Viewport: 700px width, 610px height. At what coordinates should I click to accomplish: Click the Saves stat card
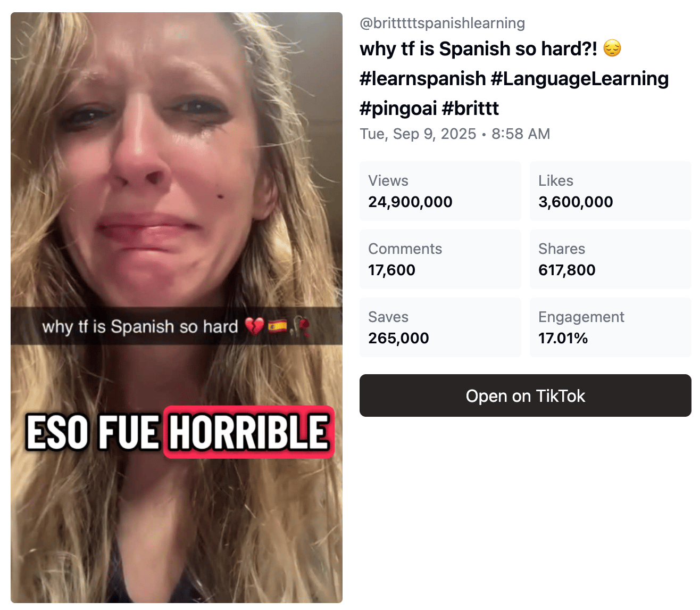click(440, 327)
